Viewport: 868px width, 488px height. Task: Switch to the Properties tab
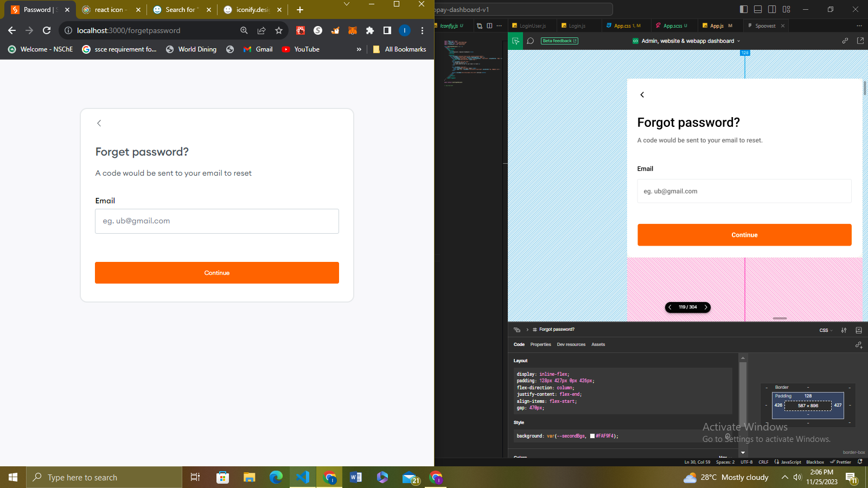point(540,344)
